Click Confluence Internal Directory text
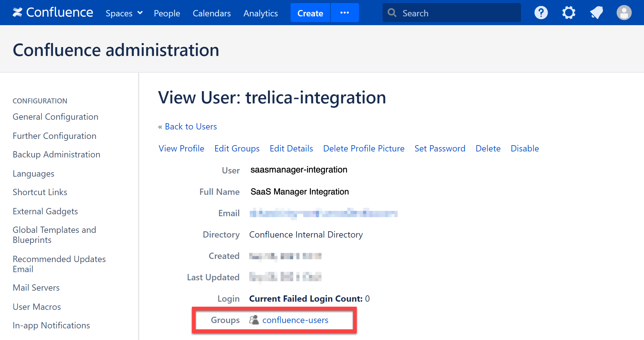Viewport: 644px width, 340px height. point(306,234)
